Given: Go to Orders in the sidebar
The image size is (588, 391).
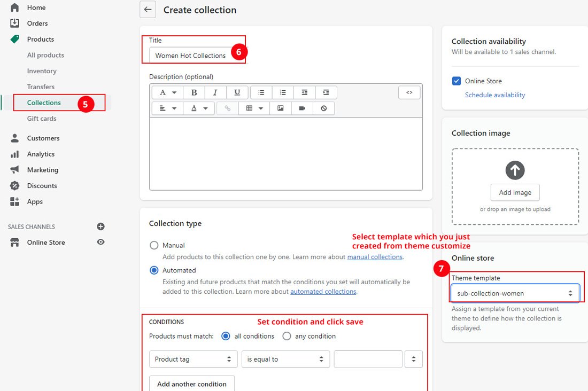Looking at the screenshot, I should point(37,24).
